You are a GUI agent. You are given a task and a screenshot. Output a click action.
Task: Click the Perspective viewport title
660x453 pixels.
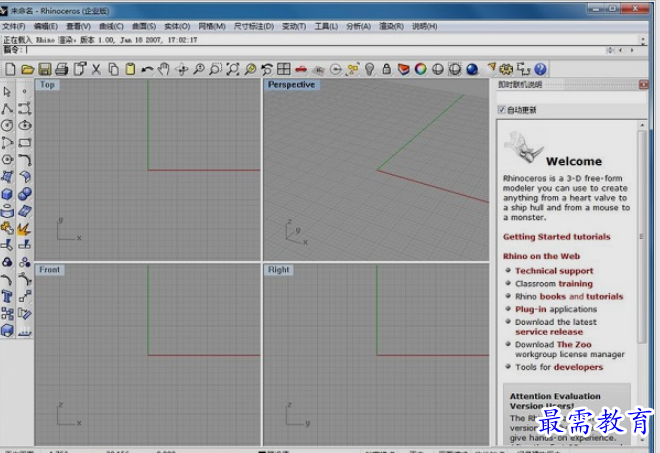coord(291,85)
